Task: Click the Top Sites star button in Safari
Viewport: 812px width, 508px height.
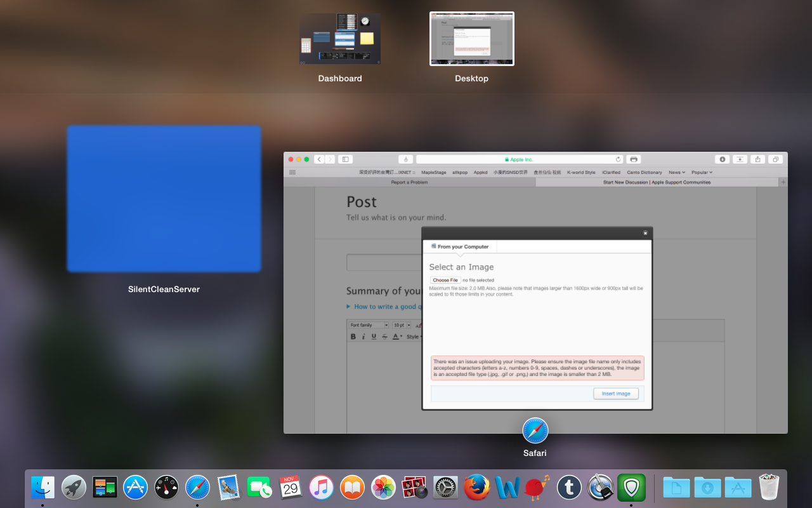Action: 740,159
